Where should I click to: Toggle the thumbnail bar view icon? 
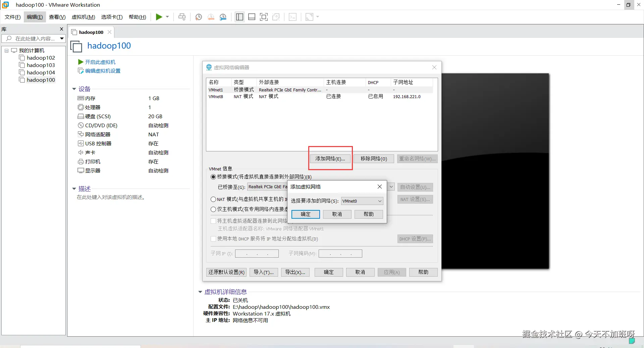click(252, 17)
